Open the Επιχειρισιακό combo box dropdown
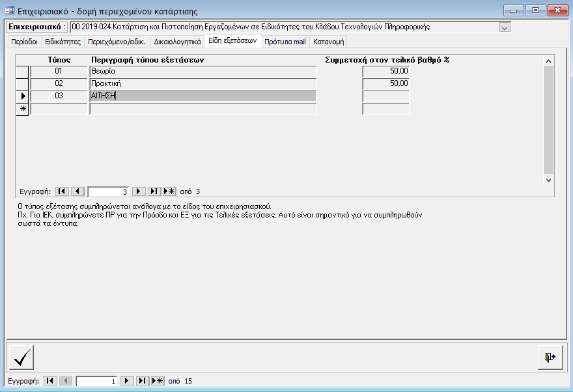This screenshot has width=573, height=392. click(505, 27)
